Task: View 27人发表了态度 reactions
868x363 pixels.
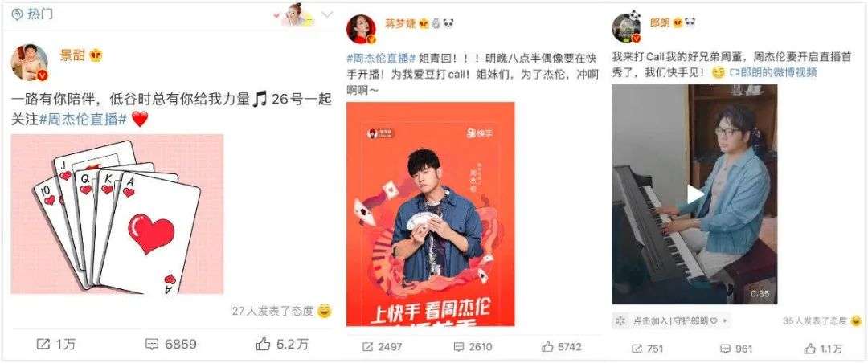Action: pos(273,311)
